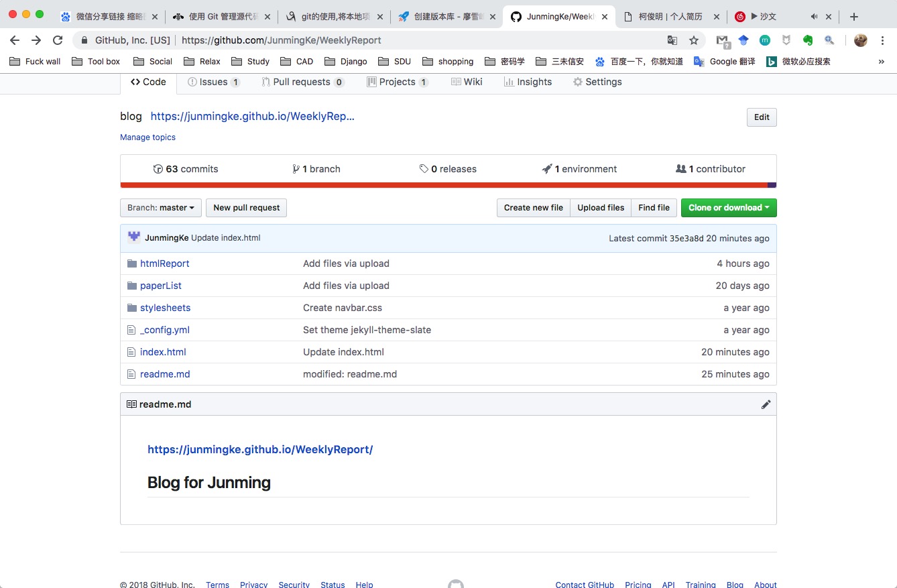This screenshot has height=588, width=897.
Task: Click the Edit description button
Action: [x=762, y=117]
